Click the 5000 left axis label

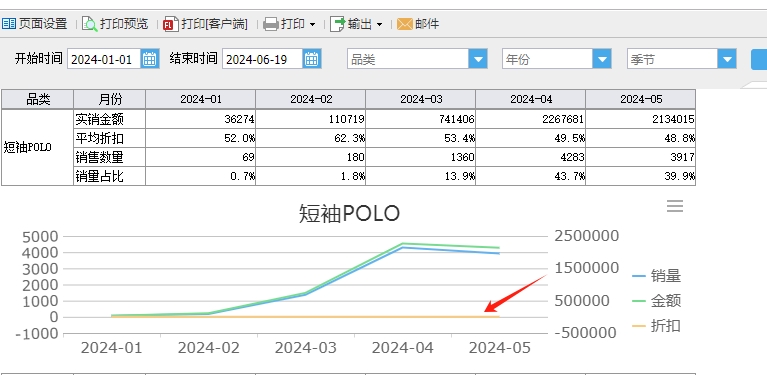(41, 237)
